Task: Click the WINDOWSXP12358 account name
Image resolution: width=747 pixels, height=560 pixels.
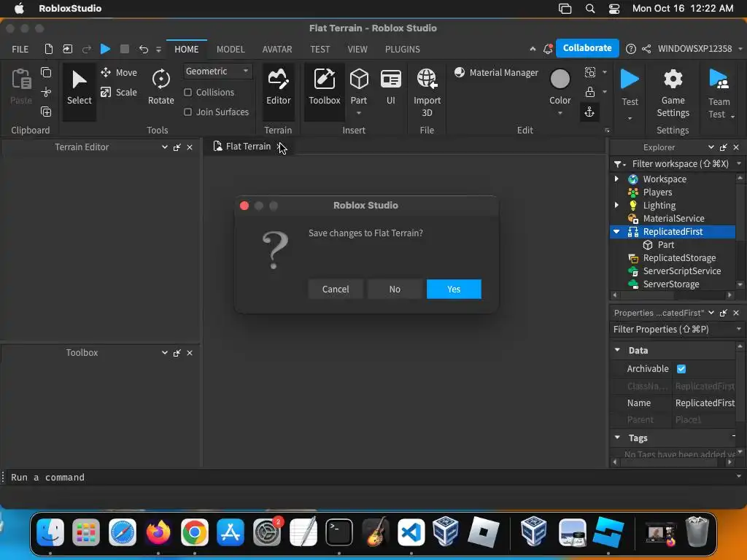Action: tap(694, 49)
